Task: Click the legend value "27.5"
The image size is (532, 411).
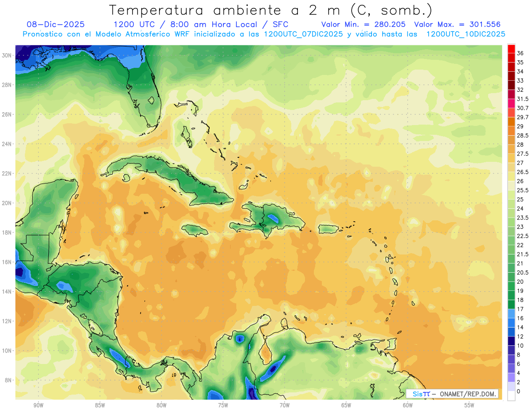Action: pos(522,154)
